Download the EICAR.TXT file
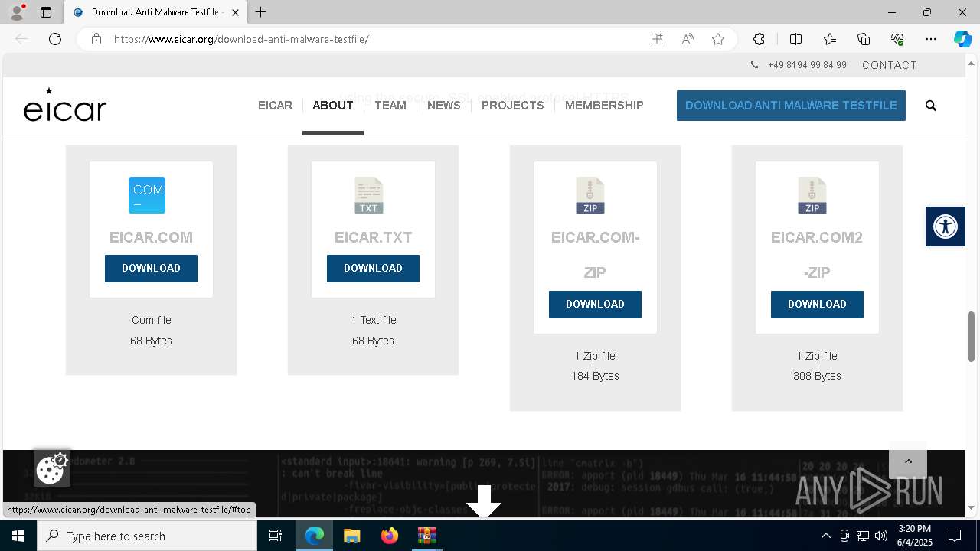The image size is (980, 551). pyautogui.click(x=373, y=268)
